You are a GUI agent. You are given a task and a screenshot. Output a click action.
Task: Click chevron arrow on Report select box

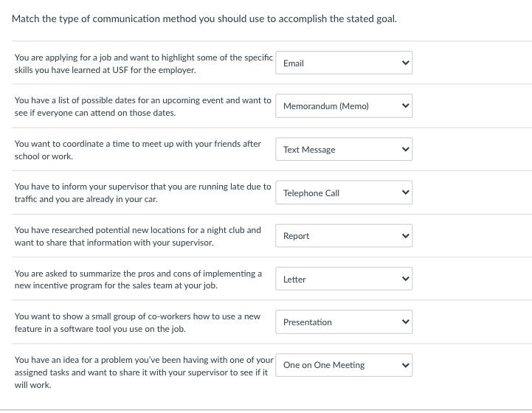coord(404,236)
